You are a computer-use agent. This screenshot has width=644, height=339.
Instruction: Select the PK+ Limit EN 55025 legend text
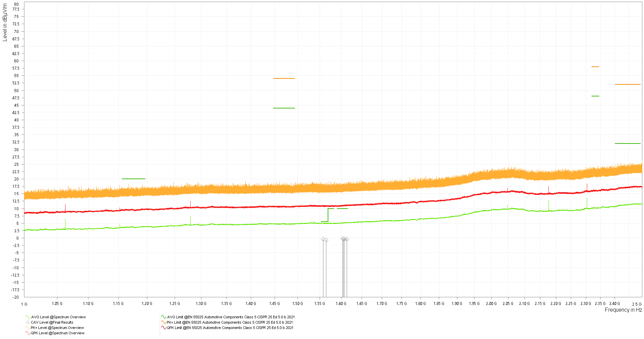pos(230,322)
